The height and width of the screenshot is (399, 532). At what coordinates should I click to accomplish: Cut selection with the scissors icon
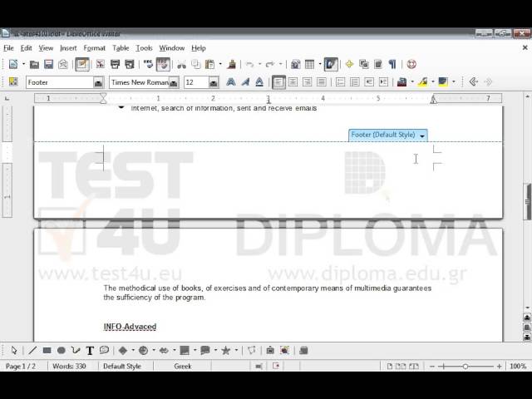coord(181,64)
